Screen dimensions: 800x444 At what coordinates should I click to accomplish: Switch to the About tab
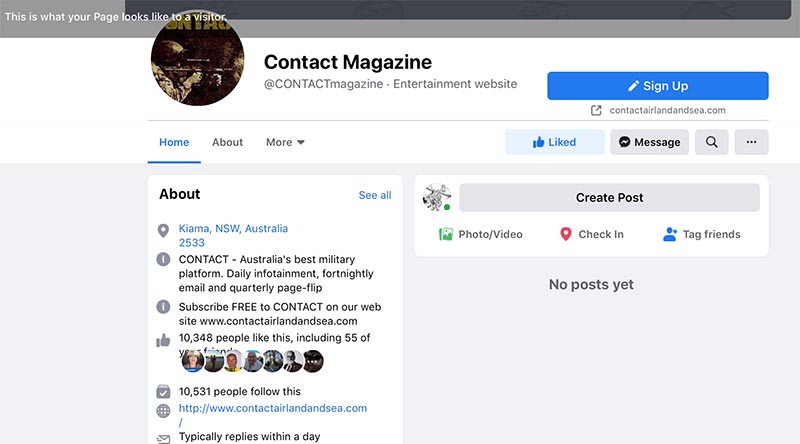coord(228,142)
